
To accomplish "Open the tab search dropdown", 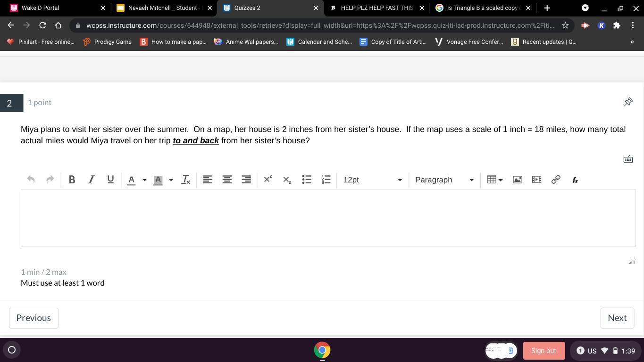I will [585, 8].
